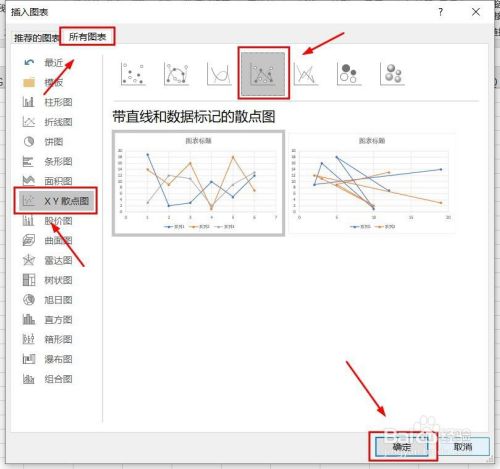
Task: Select X Y 散点图 scatter category
Action: pos(56,201)
